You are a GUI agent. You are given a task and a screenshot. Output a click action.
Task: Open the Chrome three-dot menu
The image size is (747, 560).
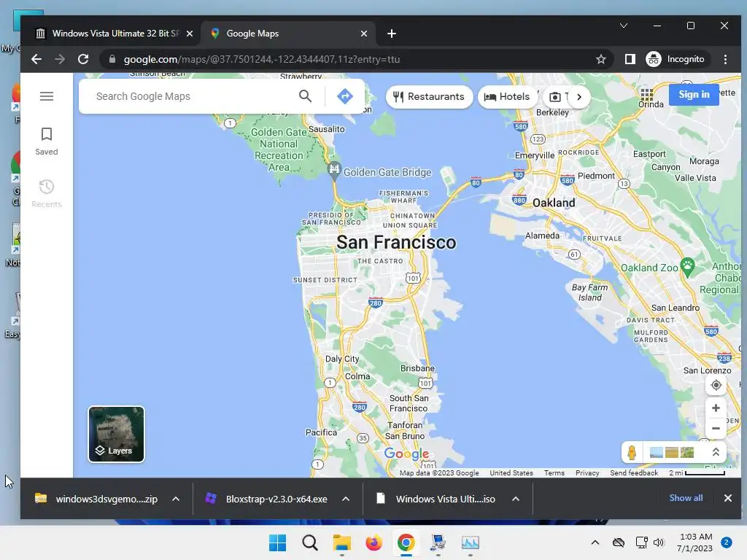click(725, 59)
